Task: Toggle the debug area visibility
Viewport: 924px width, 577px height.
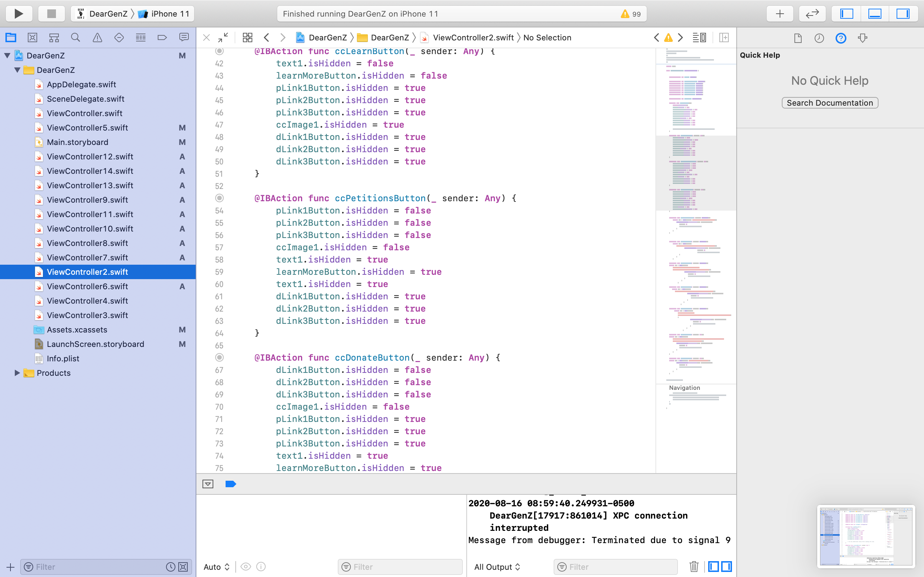Action: (875, 14)
